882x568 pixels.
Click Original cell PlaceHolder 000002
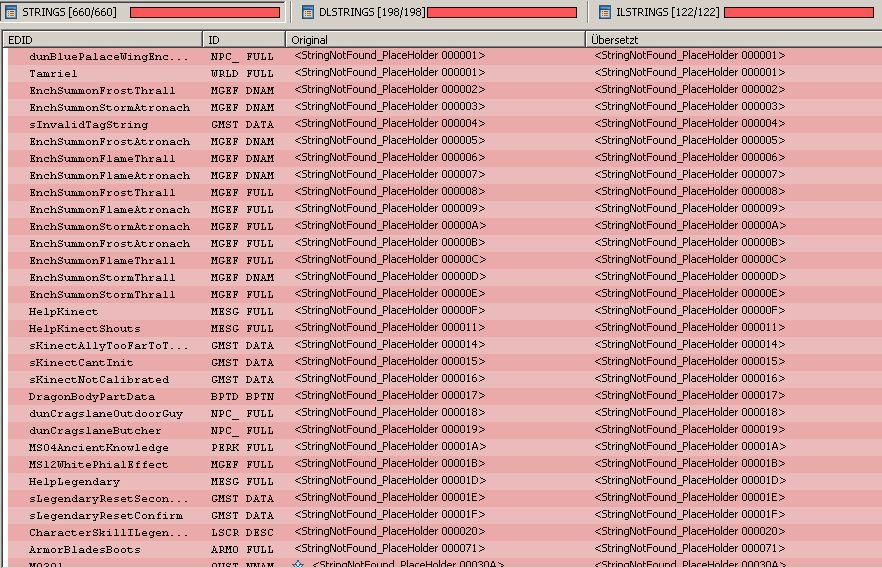(390, 89)
